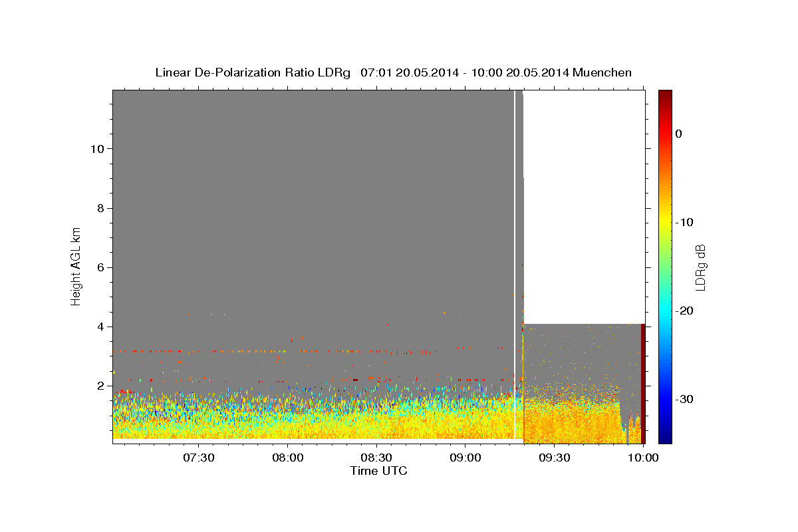Click the 08:30 time tick label
Viewport: 798px width, 532px height.
point(377,458)
